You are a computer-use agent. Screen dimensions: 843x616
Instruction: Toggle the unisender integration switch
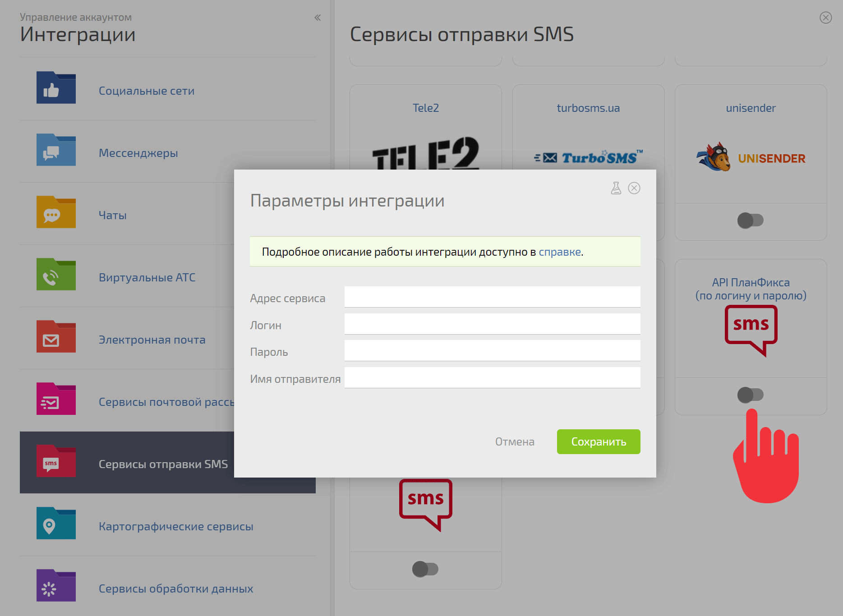click(x=751, y=221)
